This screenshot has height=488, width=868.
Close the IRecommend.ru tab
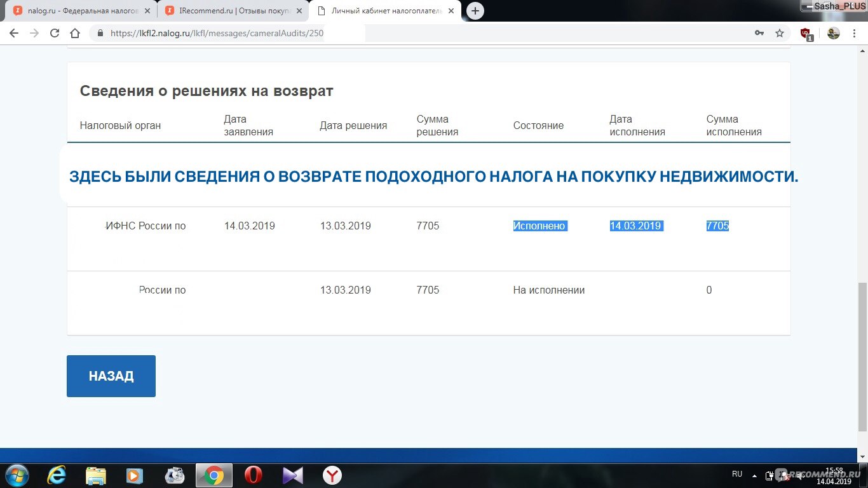tap(300, 11)
